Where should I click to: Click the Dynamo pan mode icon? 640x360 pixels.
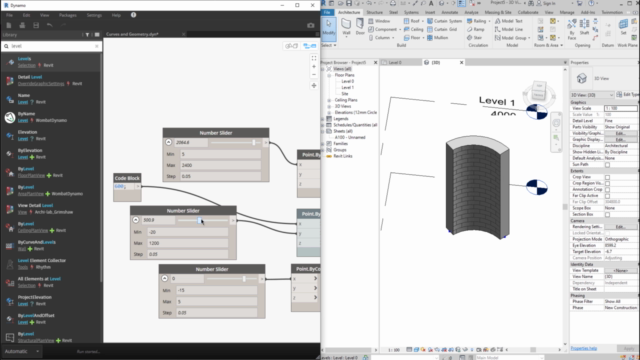314,86
